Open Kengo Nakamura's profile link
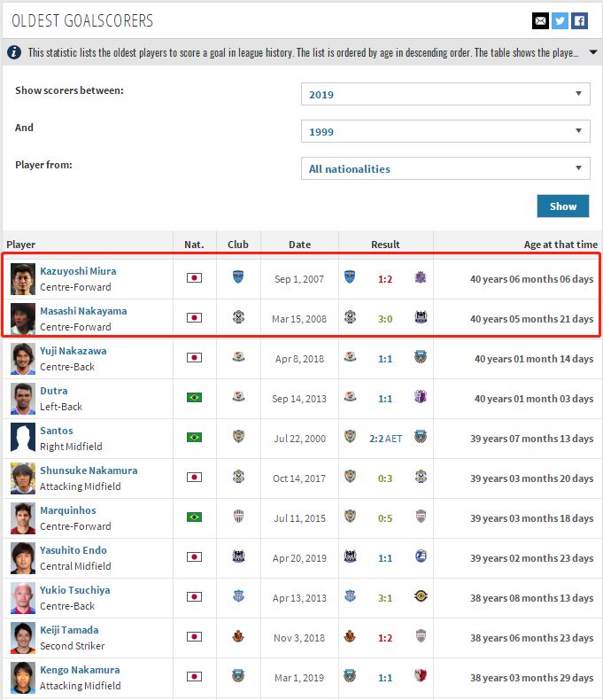The height and width of the screenshot is (700, 603). click(x=80, y=670)
